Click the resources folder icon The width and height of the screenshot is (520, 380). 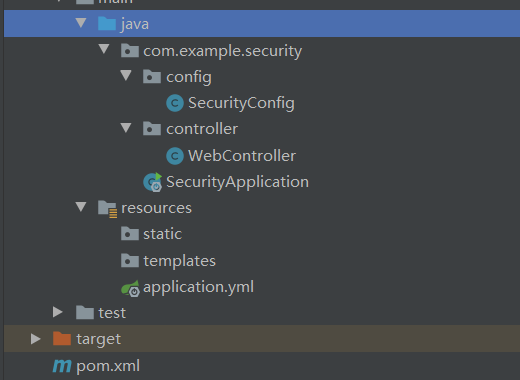pyautogui.click(x=107, y=209)
